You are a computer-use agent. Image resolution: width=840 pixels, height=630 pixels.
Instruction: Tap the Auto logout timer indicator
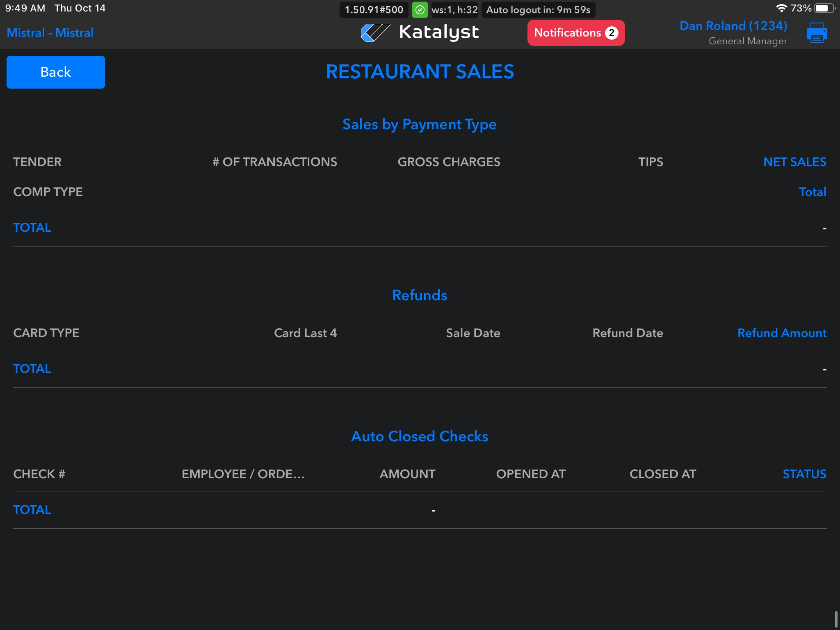pyautogui.click(x=538, y=10)
